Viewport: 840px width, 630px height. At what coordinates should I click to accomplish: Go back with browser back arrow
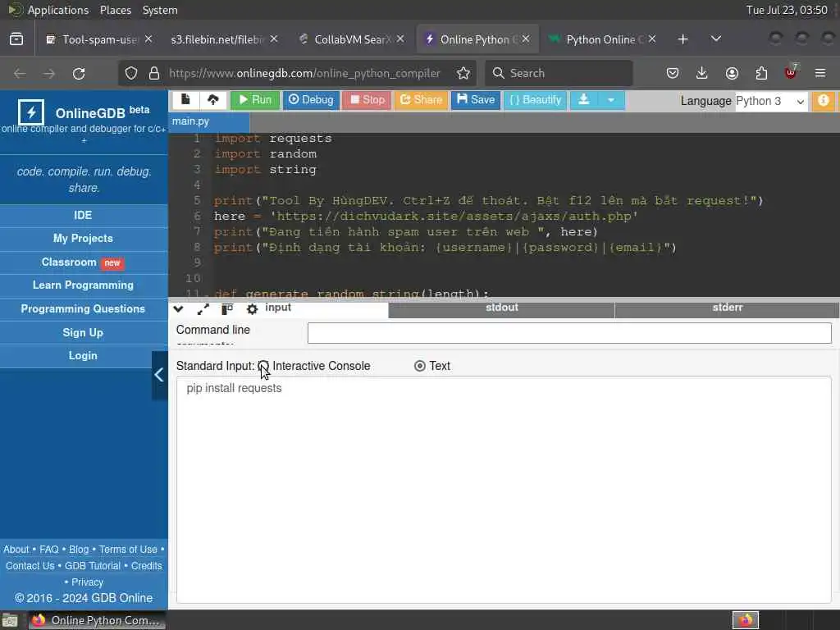pyautogui.click(x=20, y=73)
